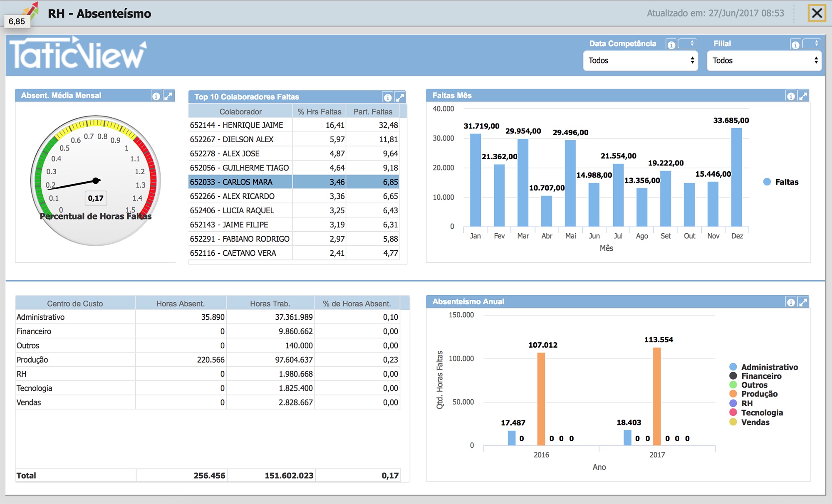Sort by the Horas Absent. column header
832x504 pixels.
tap(181, 304)
